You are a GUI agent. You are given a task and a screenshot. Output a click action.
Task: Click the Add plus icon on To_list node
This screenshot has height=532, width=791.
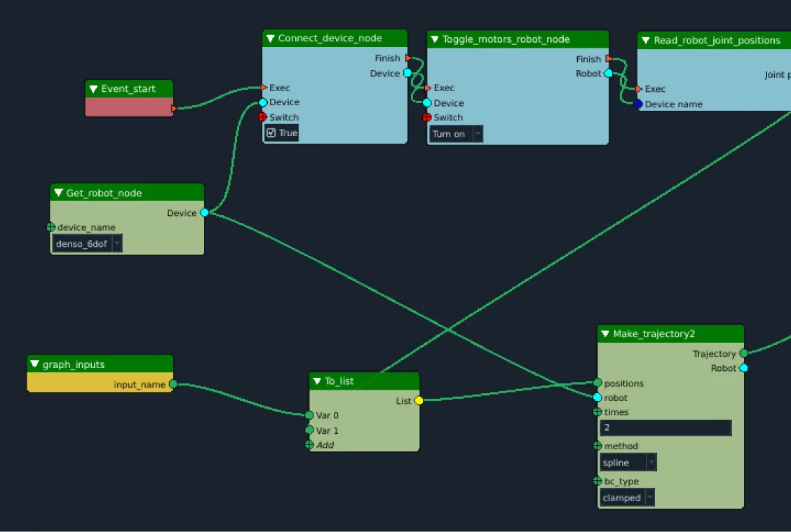[x=309, y=445]
